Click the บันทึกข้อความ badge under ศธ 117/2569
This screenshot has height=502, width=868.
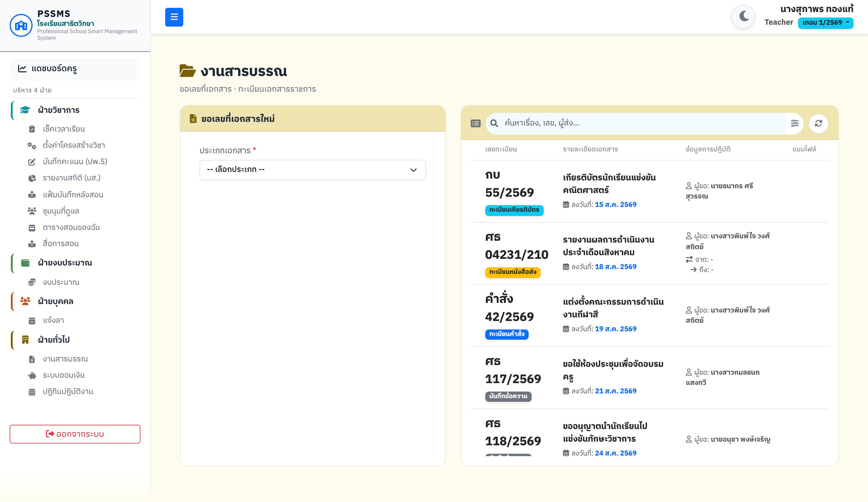[508, 396]
